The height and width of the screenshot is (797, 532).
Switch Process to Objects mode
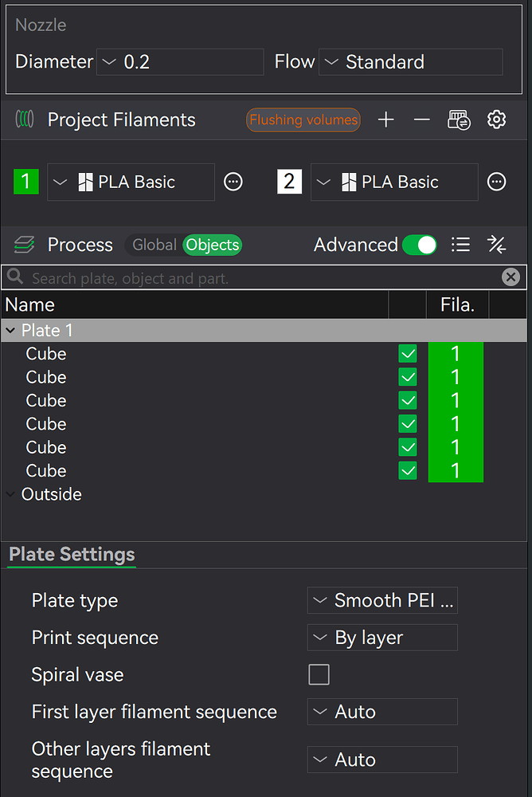pos(213,245)
